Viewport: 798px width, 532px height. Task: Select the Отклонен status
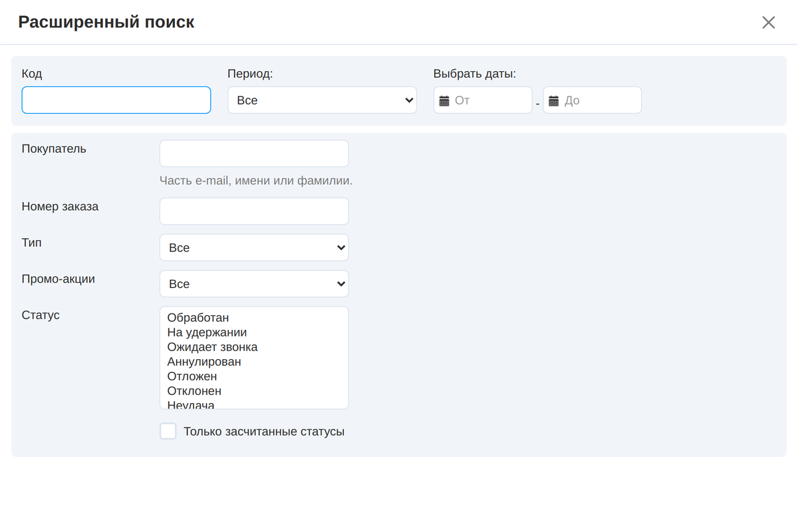pos(254,391)
